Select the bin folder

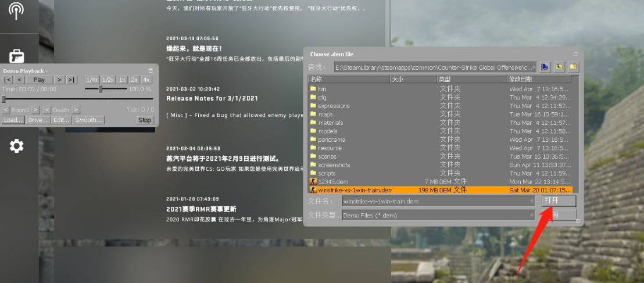pyautogui.click(x=441, y=89)
